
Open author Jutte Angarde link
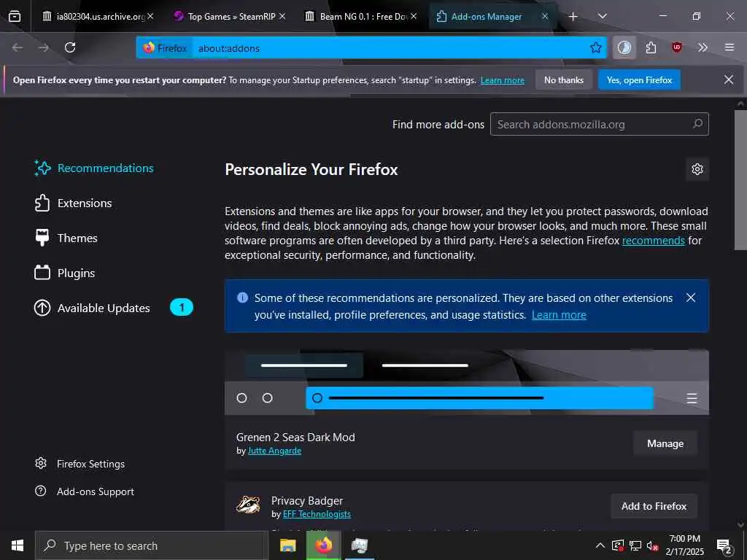274,451
